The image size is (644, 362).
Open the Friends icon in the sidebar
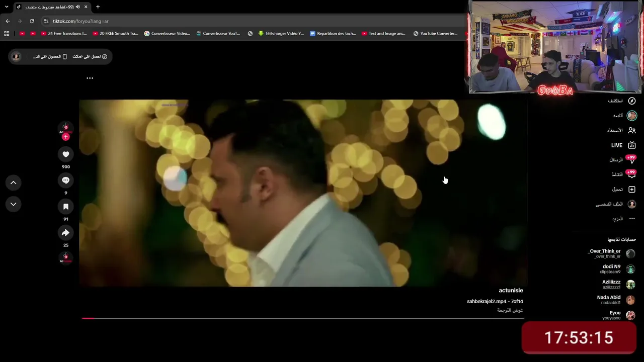click(632, 130)
